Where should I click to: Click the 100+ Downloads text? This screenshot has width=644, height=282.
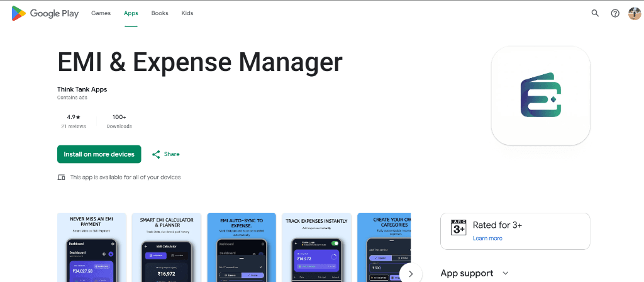[x=119, y=121]
